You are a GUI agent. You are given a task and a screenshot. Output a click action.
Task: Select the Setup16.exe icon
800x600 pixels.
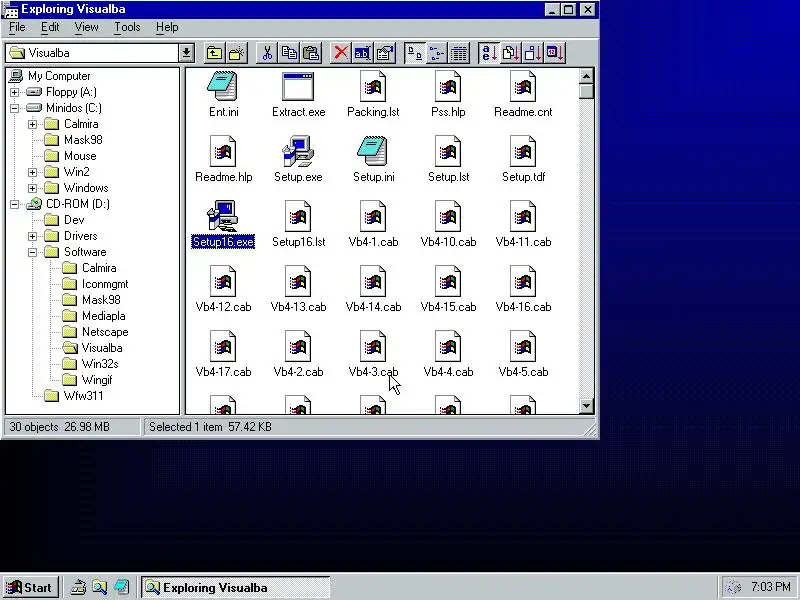pos(223,216)
